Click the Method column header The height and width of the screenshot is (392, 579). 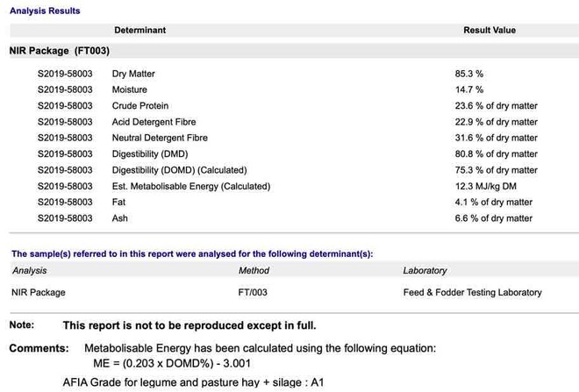tap(254, 271)
